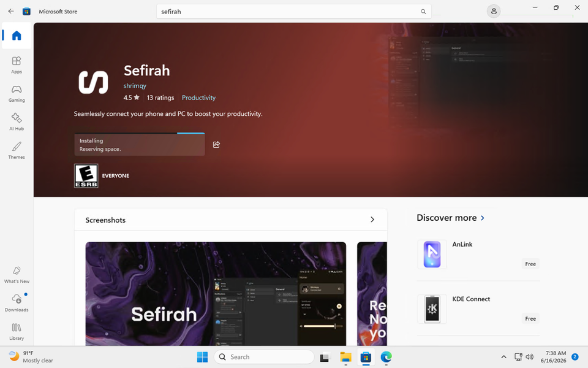
Task: Click the Installing progress button
Action: 140,145
